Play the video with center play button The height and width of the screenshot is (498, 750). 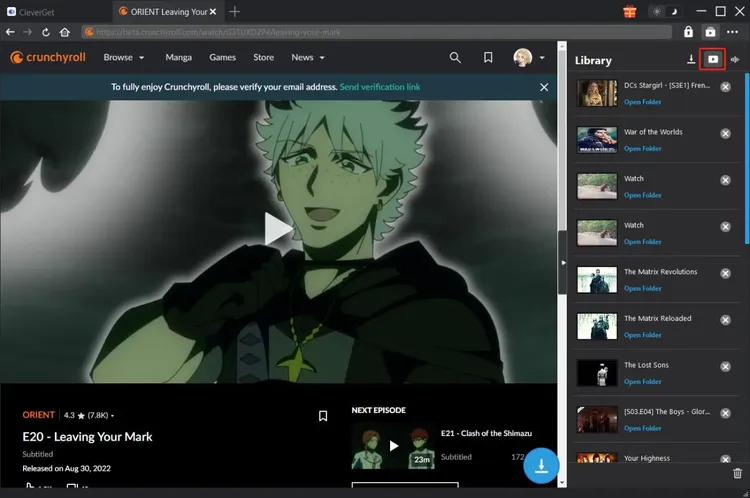tap(278, 229)
